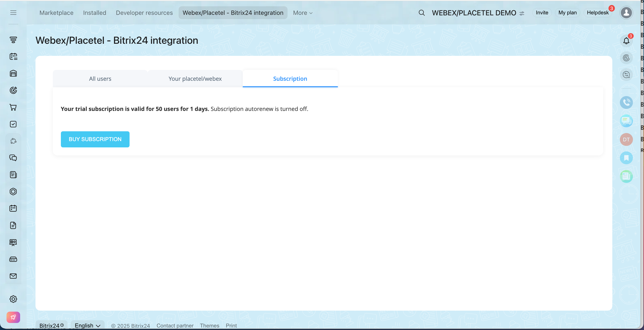Image resolution: width=644 pixels, height=330 pixels.
Task: Open the user profile avatar
Action: click(626, 13)
